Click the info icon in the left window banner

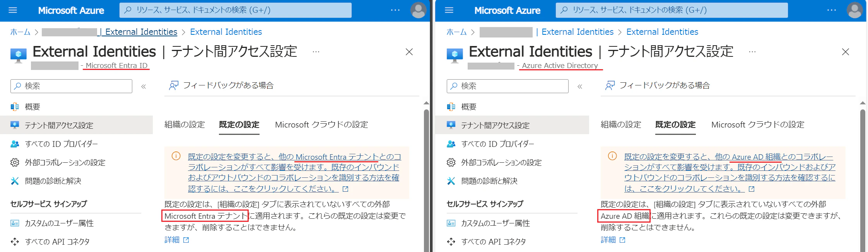point(176,156)
